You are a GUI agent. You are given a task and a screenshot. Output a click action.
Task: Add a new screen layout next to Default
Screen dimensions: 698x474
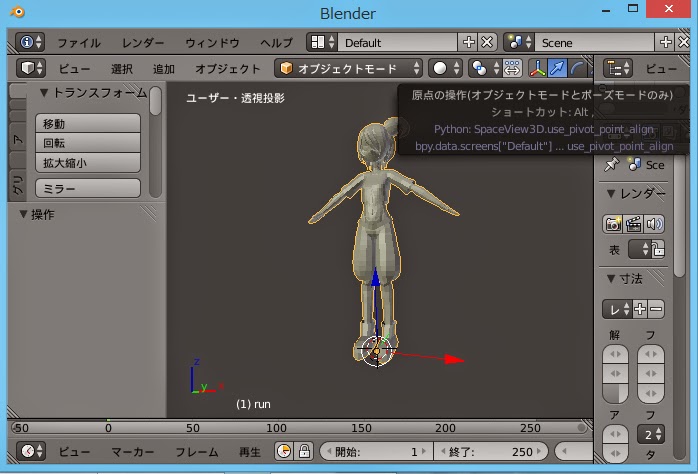point(468,42)
